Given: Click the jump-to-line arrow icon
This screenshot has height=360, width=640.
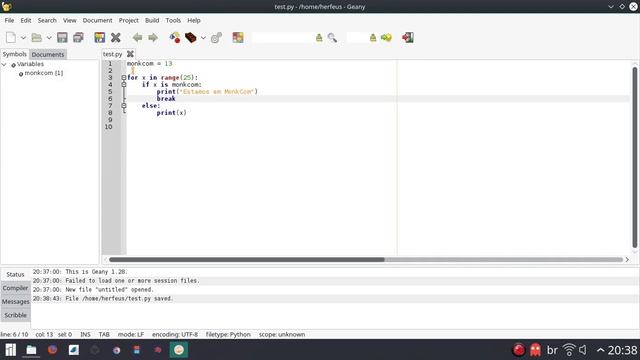Looking at the screenshot, I should pyautogui.click(x=386, y=38).
